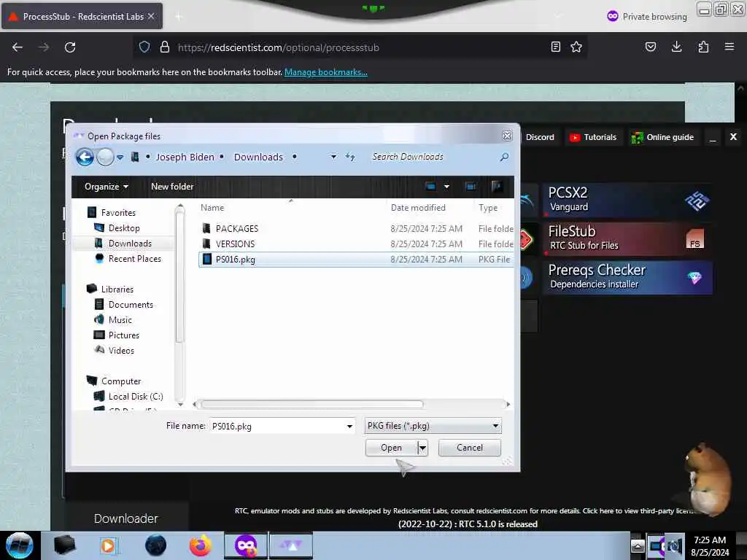Click the File name input field
The height and width of the screenshot is (560, 747).
(278, 426)
